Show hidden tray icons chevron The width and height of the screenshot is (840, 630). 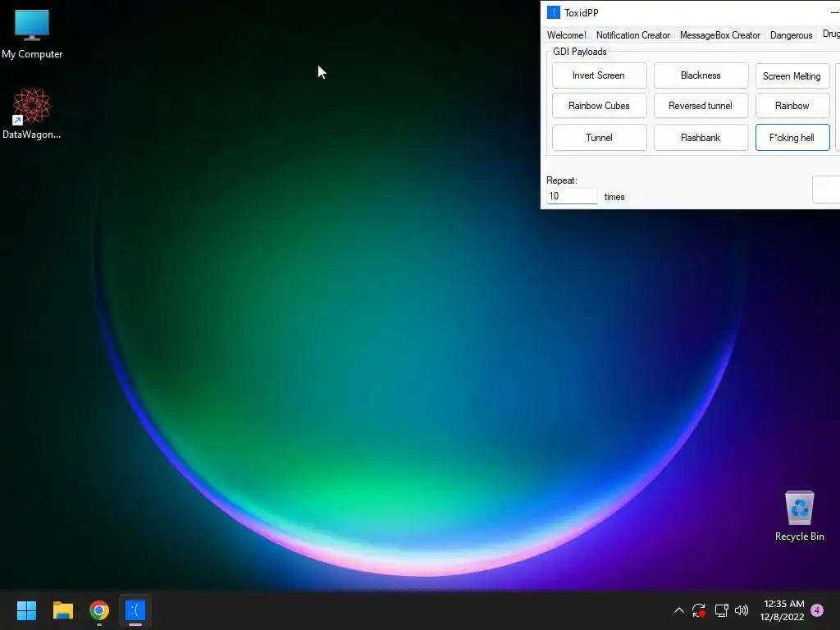tap(678, 610)
